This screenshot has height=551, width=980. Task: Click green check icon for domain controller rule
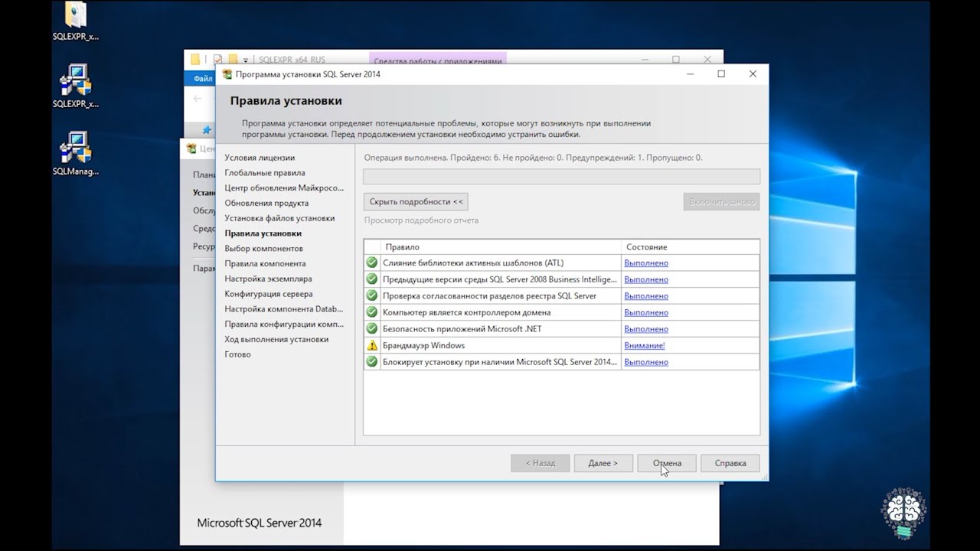coord(372,312)
